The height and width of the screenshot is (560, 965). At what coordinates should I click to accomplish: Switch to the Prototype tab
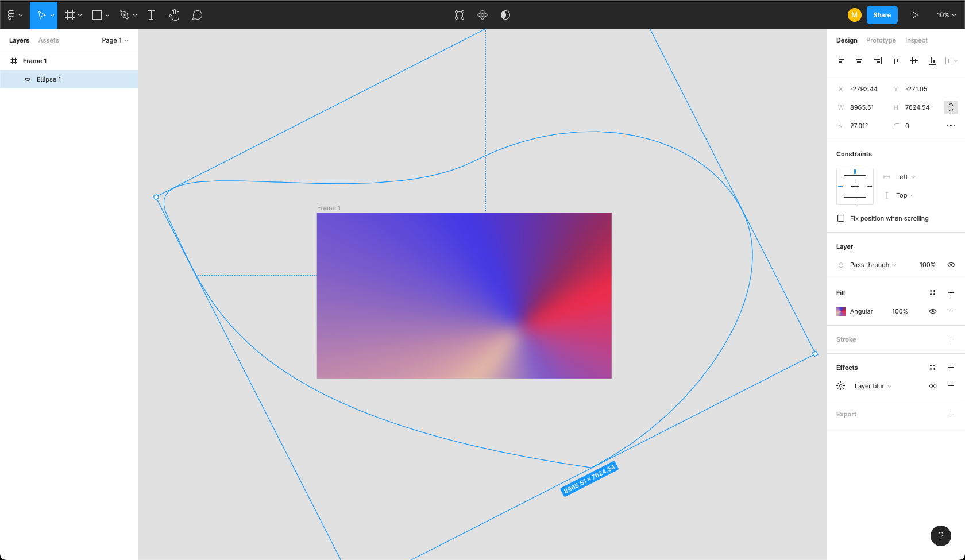point(881,40)
